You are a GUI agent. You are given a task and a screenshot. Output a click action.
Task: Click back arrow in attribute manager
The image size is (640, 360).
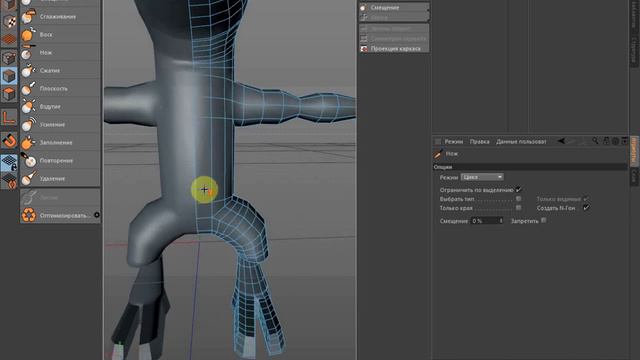562,141
